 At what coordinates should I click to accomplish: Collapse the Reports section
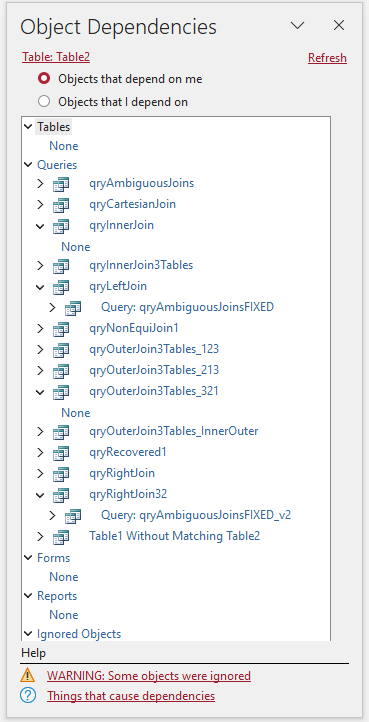click(x=29, y=596)
